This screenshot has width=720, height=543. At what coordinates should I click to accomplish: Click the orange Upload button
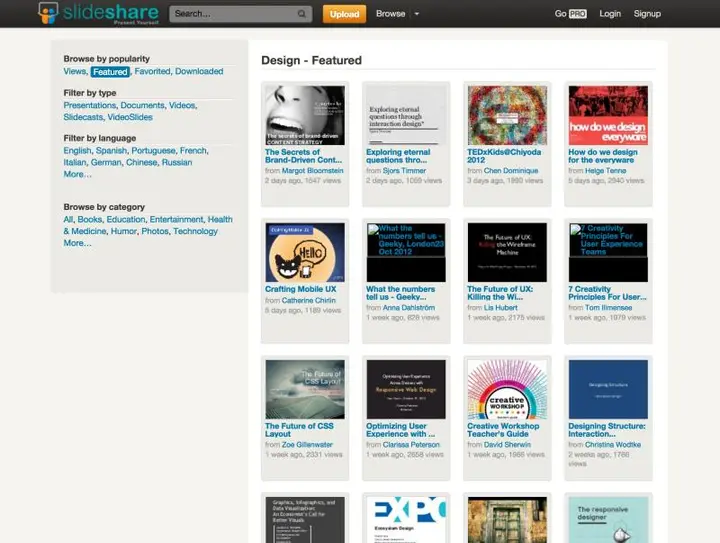344,14
